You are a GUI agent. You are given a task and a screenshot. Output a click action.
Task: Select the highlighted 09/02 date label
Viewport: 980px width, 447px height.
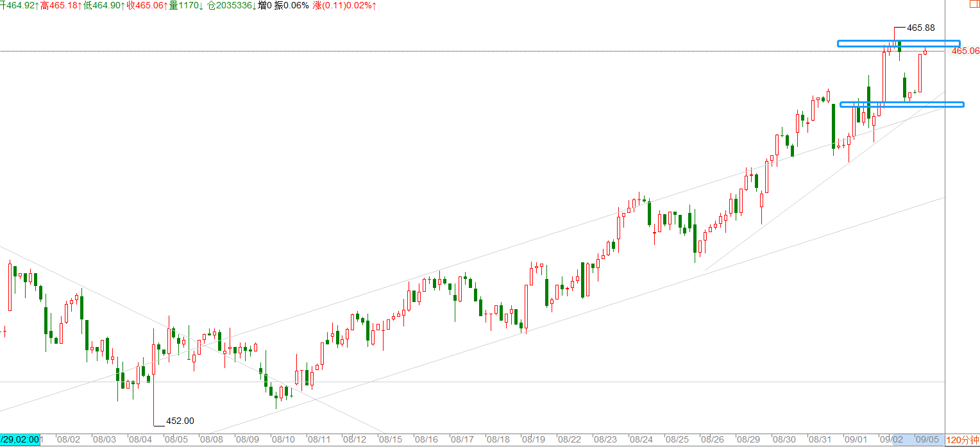(891, 440)
